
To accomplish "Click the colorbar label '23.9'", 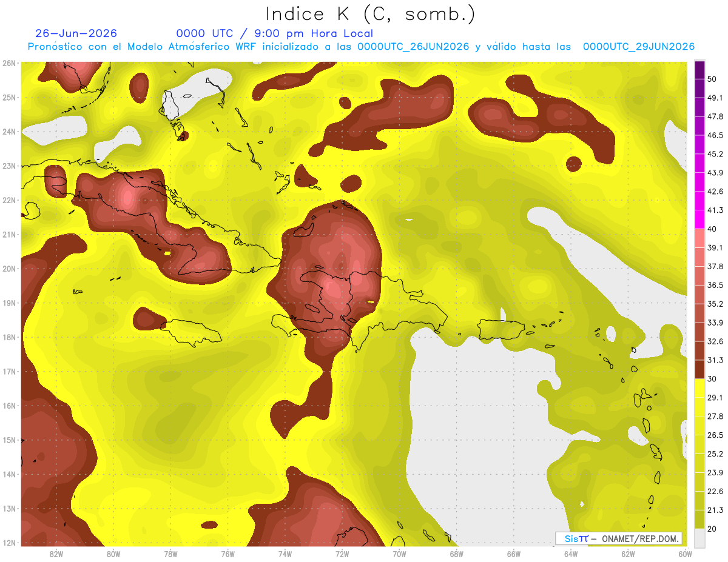I will 715,472.
